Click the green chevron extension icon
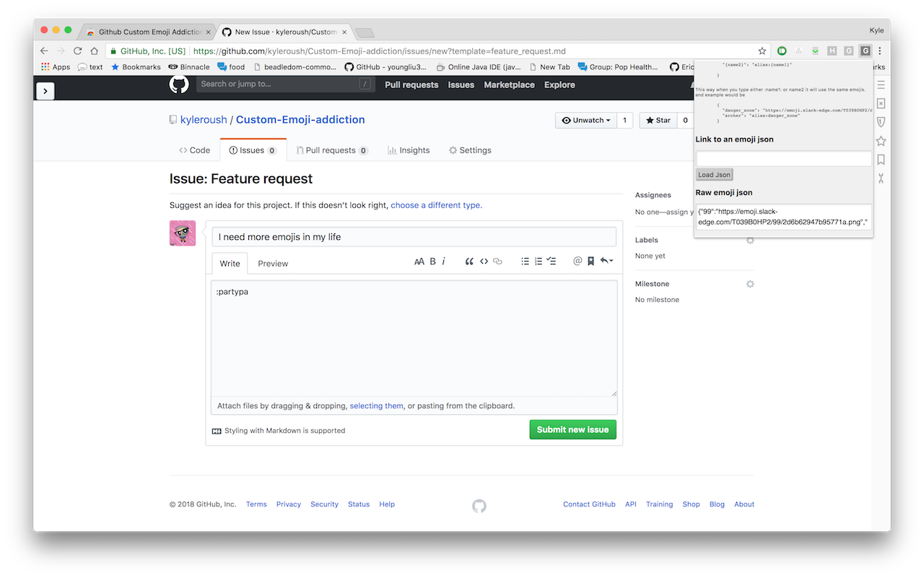924x578 pixels. click(815, 51)
